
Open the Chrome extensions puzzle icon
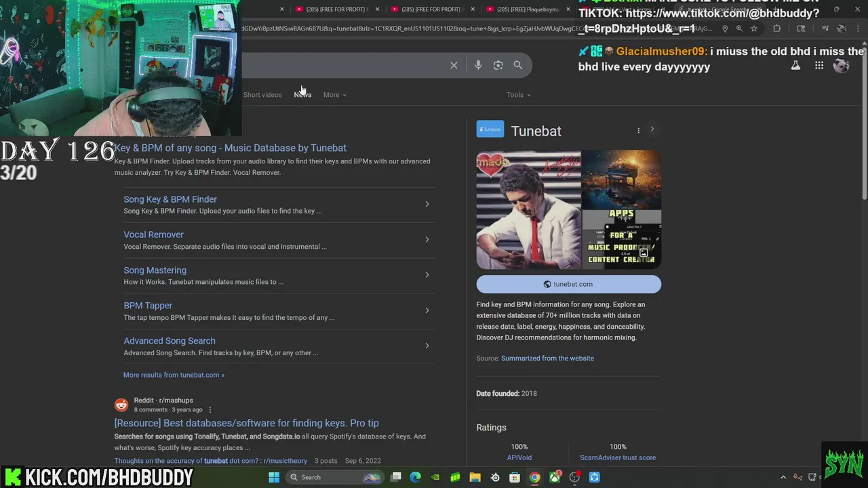point(777,28)
